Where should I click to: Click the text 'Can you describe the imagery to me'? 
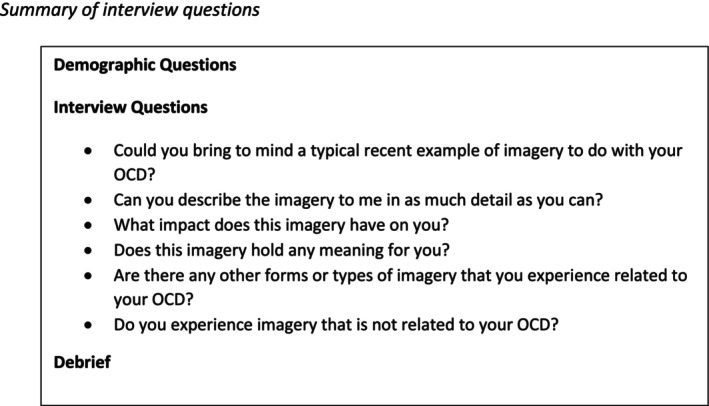click(358, 200)
